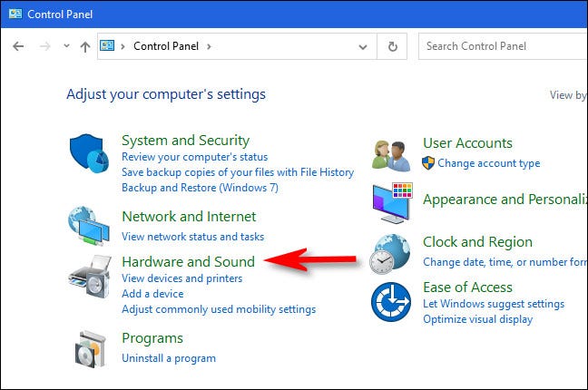Click the up one level arrow
Screen dimensions: 588x390
click(84, 46)
